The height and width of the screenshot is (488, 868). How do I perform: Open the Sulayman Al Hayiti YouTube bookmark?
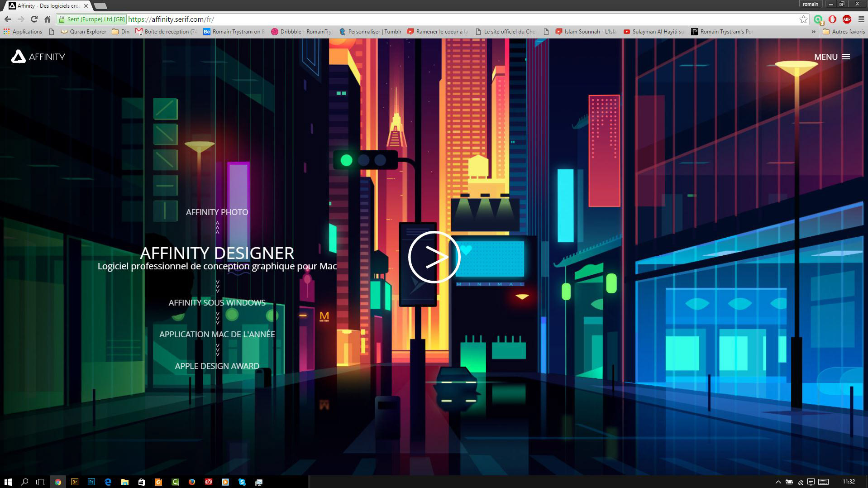point(654,32)
